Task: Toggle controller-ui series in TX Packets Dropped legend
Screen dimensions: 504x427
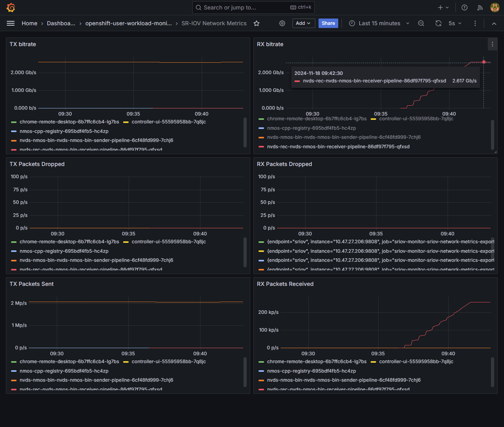Action: point(169,242)
